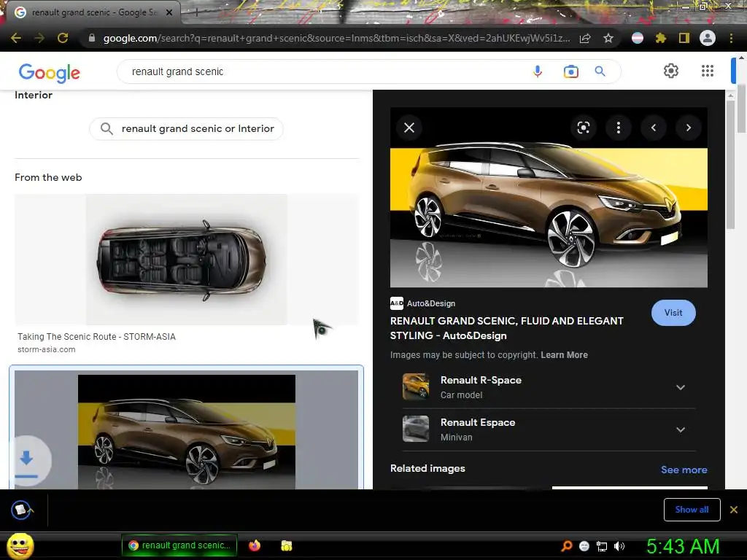This screenshot has width=747, height=560.
Task: Open the top-view car interior thumbnail
Action: coord(186,260)
